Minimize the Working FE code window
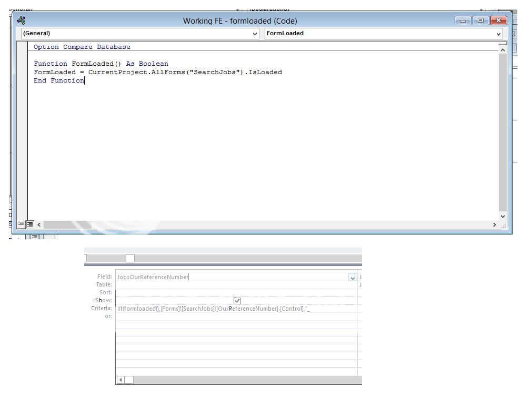This screenshot has height=420, width=532. pos(462,20)
